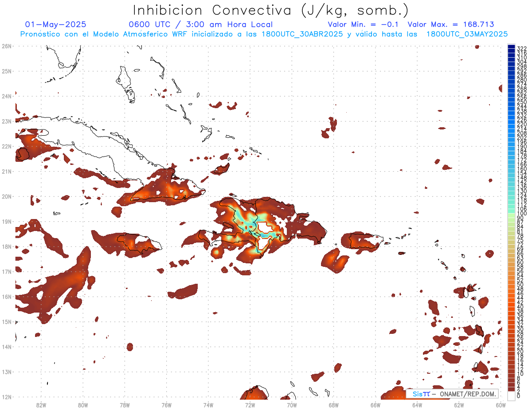The width and height of the screenshot is (532, 411).
Task: Click the 25N latitude label
Action: tap(6, 71)
